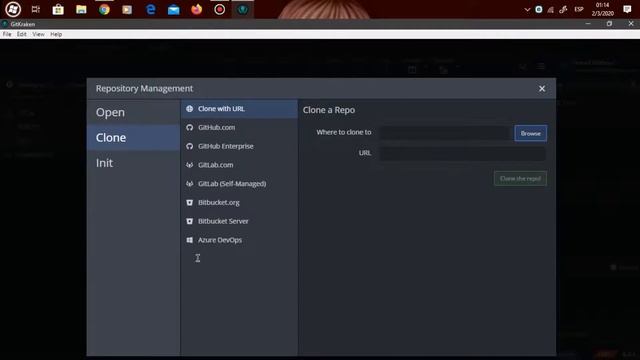Click the globe icon beside Clone with URL
Viewport: 640px width, 360px height.
click(x=189, y=109)
